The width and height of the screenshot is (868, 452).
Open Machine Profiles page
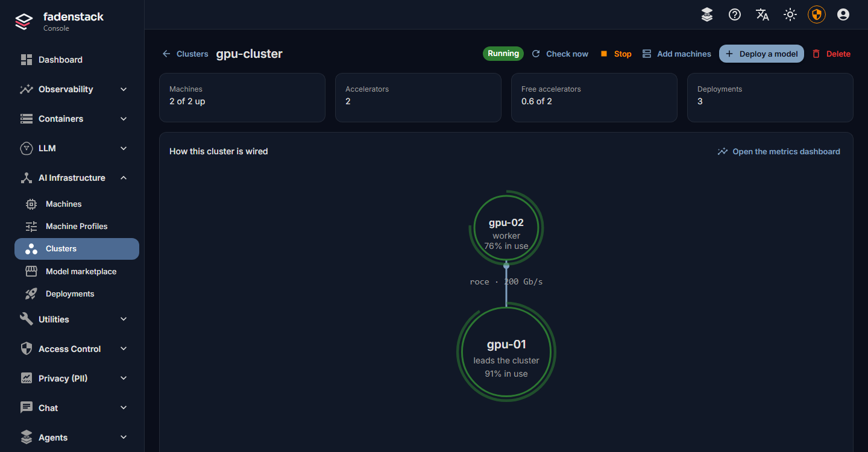click(77, 227)
